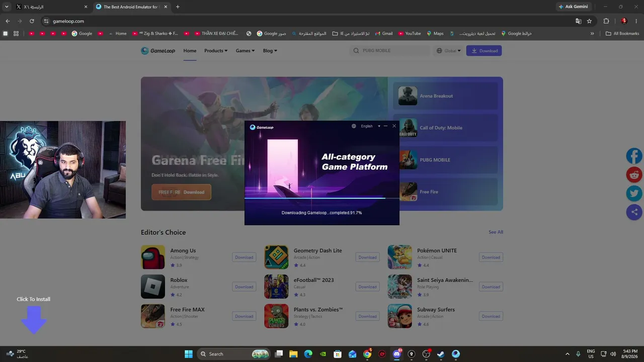Screen dimensions: 644x362
Task: Select the Arena Breakout card
Action: tap(445, 96)
